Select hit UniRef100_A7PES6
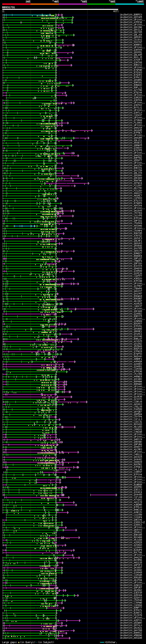Viewport: 146px width, 644px height. (x=131, y=22)
